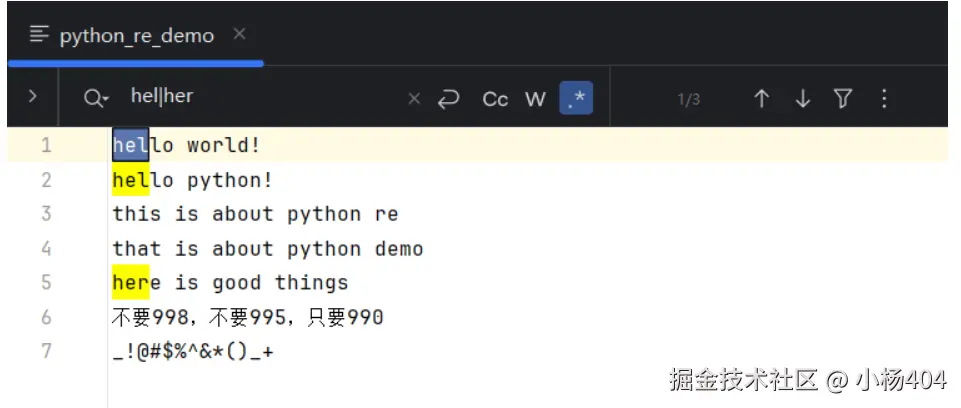Viewport: 961px width, 408px height.
Task: Click the new line icon in search bar
Action: click(x=449, y=98)
